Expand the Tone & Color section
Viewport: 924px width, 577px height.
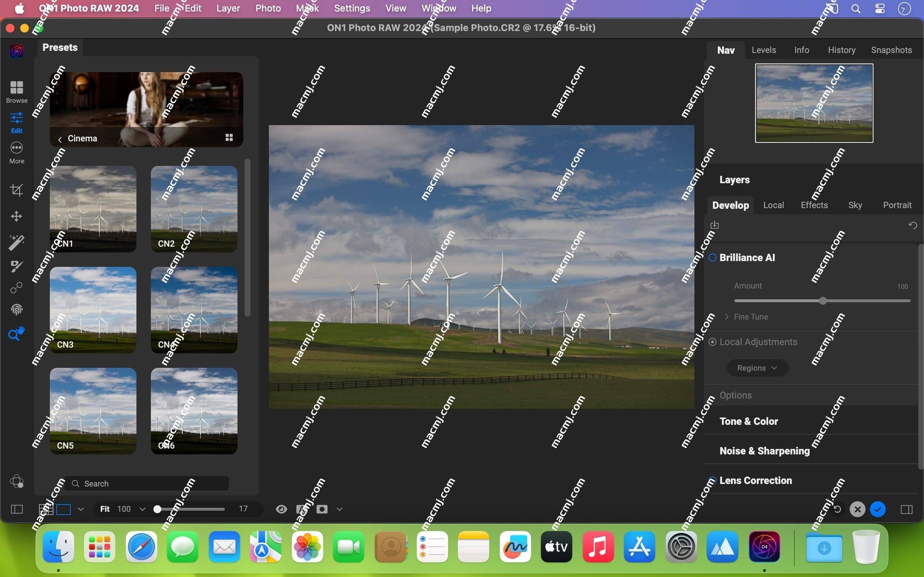point(748,421)
